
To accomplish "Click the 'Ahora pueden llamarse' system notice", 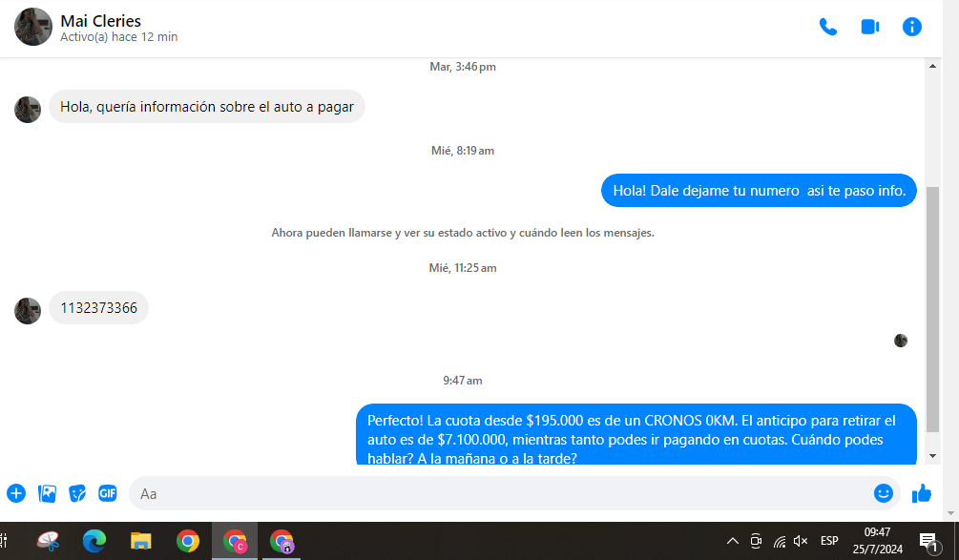I will coord(463,233).
